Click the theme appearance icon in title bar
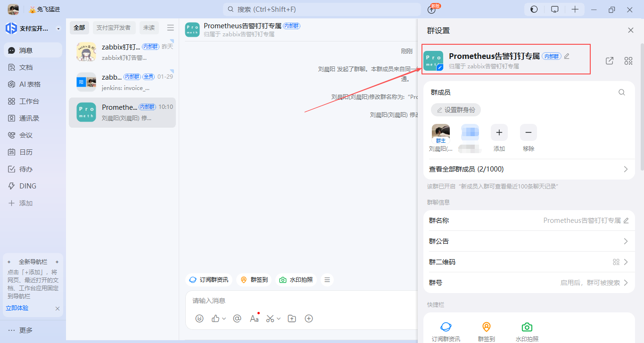Viewport: 644px width, 343px height. 534,9
